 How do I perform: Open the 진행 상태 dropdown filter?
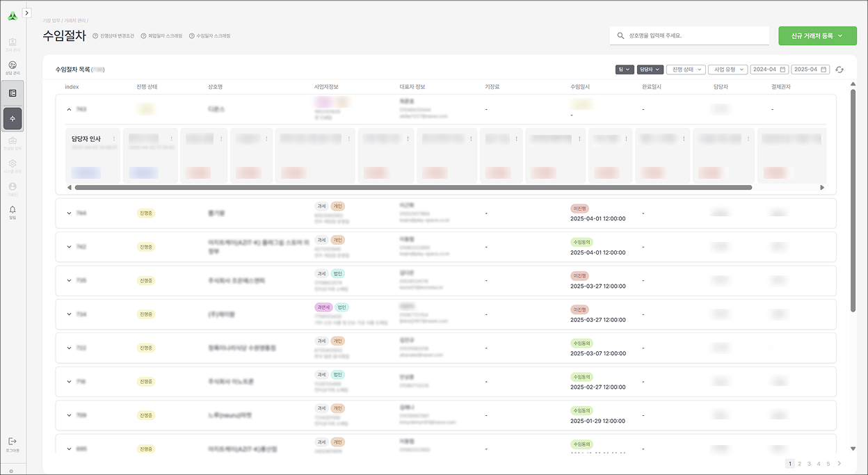tap(685, 70)
